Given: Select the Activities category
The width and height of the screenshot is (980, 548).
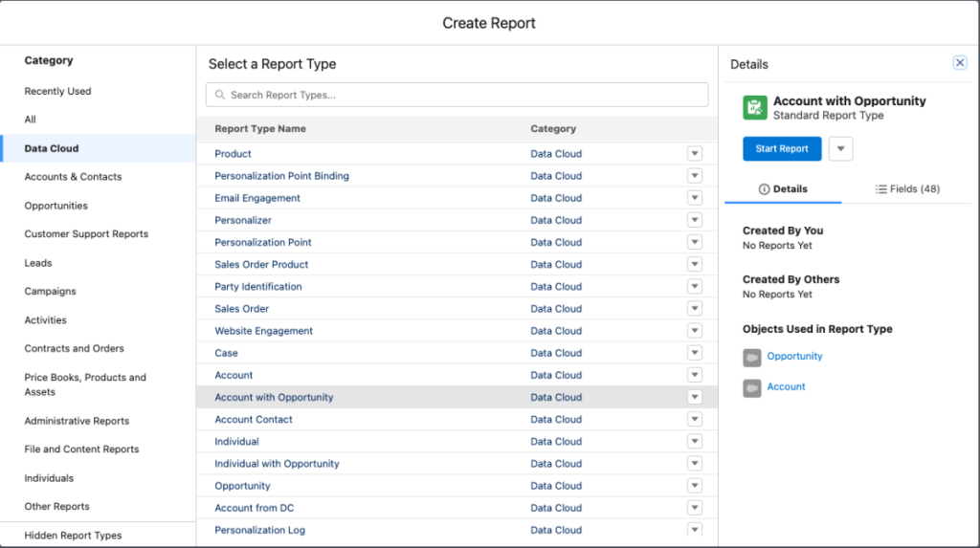Looking at the screenshot, I should click(45, 320).
